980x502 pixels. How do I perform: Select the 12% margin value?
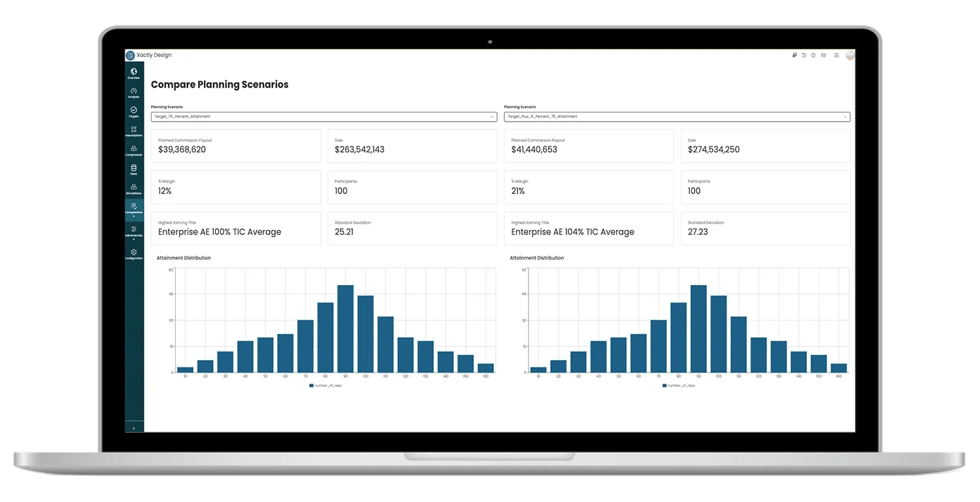(x=165, y=191)
